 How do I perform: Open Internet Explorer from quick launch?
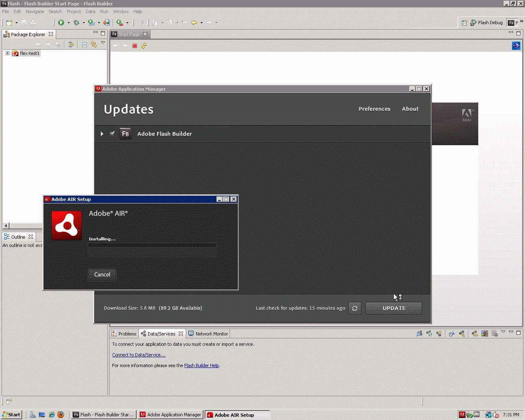pos(52,415)
